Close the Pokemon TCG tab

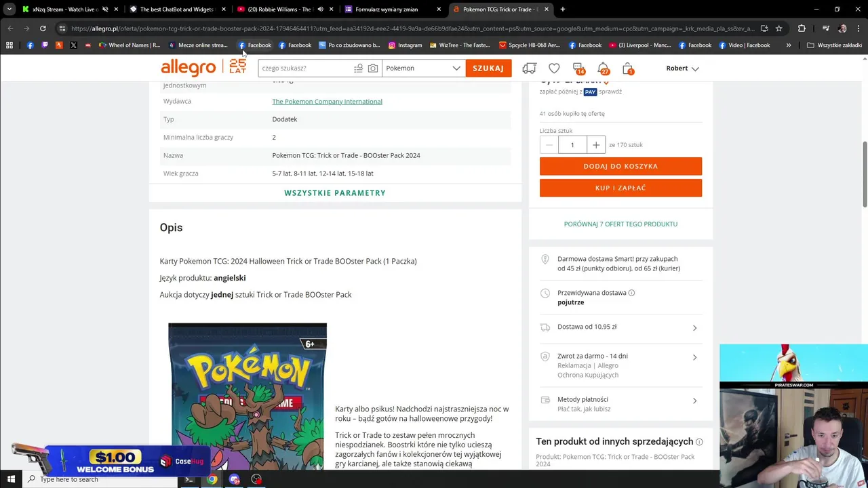pyautogui.click(x=547, y=9)
